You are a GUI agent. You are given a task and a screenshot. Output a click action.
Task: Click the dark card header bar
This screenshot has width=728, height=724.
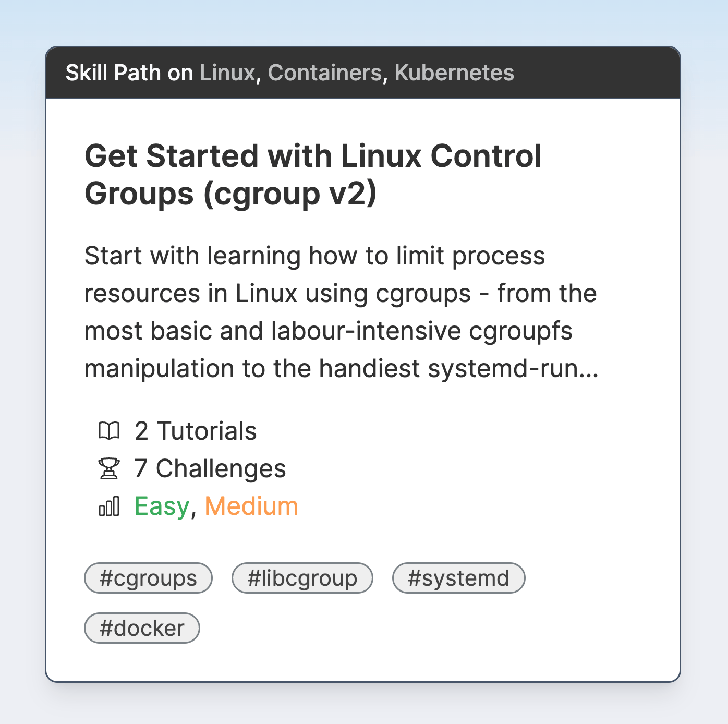click(x=363, y=73)
